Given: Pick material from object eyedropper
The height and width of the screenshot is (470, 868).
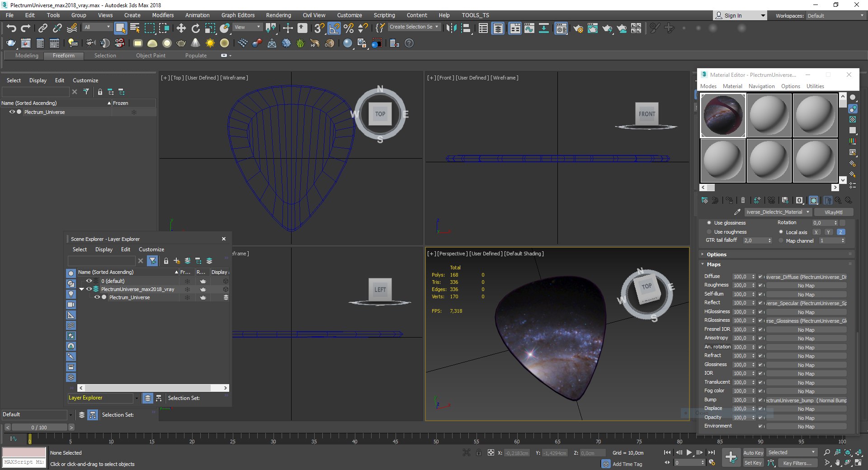Looking at the screenshot, I should tap(737, 212).
